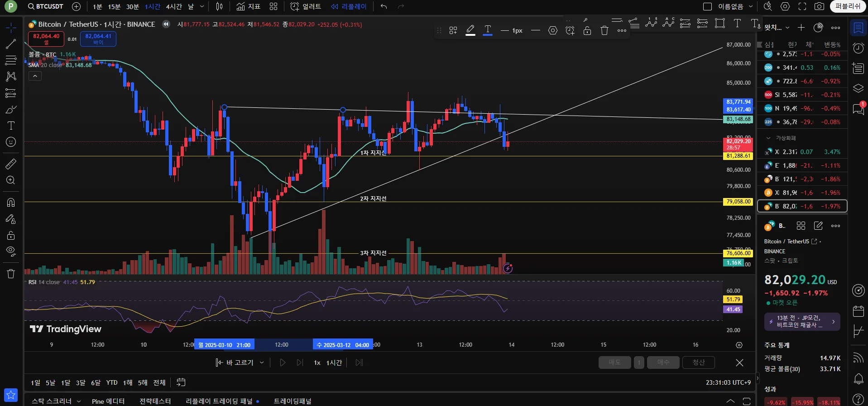The height and width of the screenshot is (406, 868).
Task: Open the 왓치 watchlist name dropdown
Action: [x=777, y=28]
